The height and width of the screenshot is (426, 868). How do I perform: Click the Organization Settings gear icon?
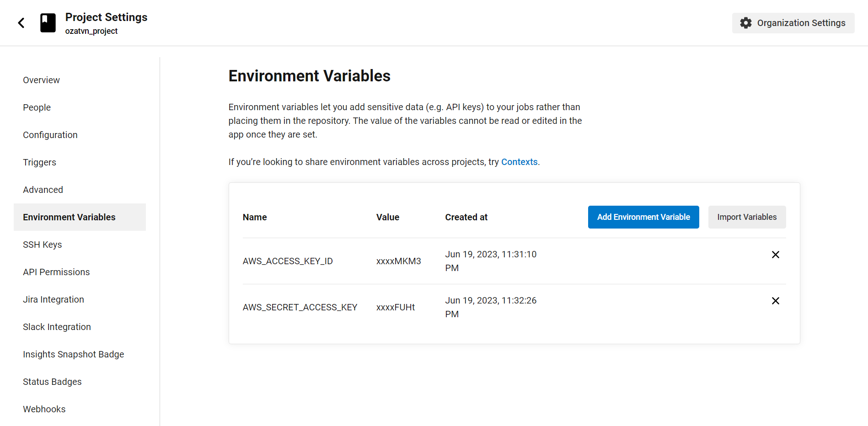(x=746, y=23)
